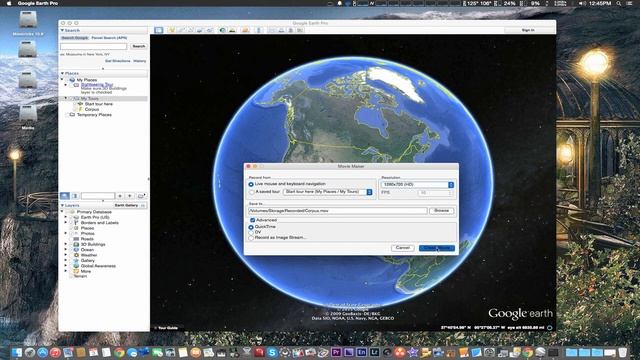This screenshot has width=640, height=360.
Task: Expand the Weather layer
Action: click(66, 255)
